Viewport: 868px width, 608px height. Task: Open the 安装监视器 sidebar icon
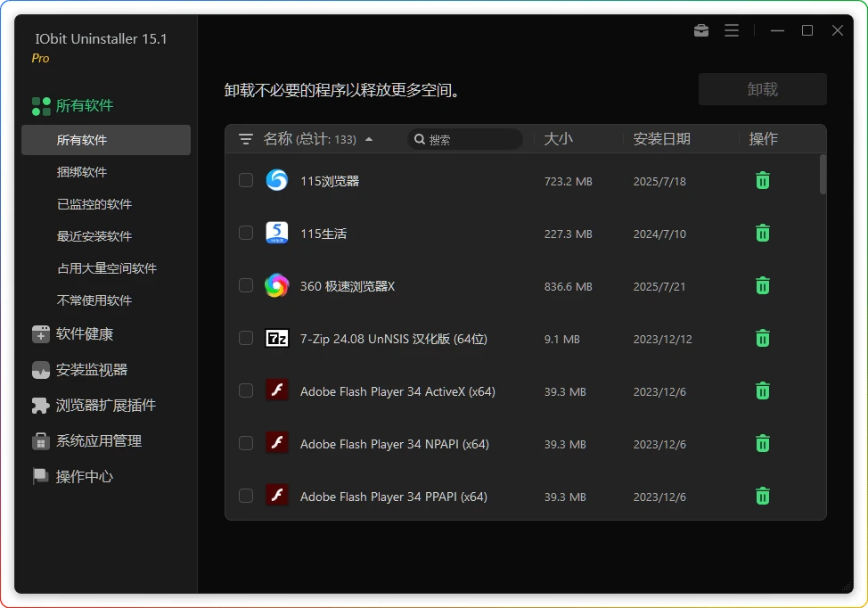40,371
